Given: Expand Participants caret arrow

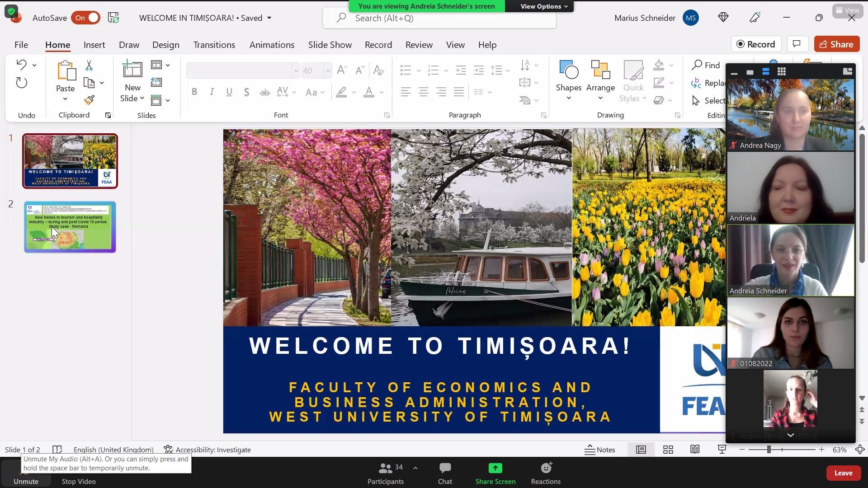Looking at the screenshot, I should (x=415, y=468).
